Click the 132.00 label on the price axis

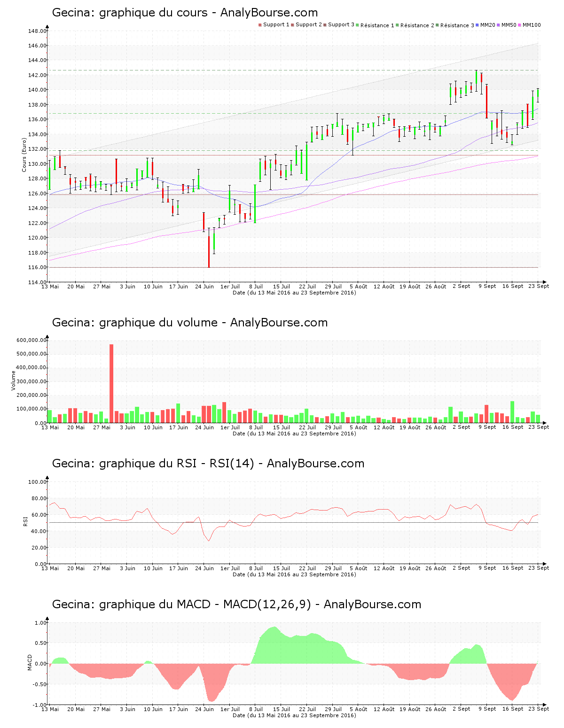pyautogui.click(x=37, y=149)
